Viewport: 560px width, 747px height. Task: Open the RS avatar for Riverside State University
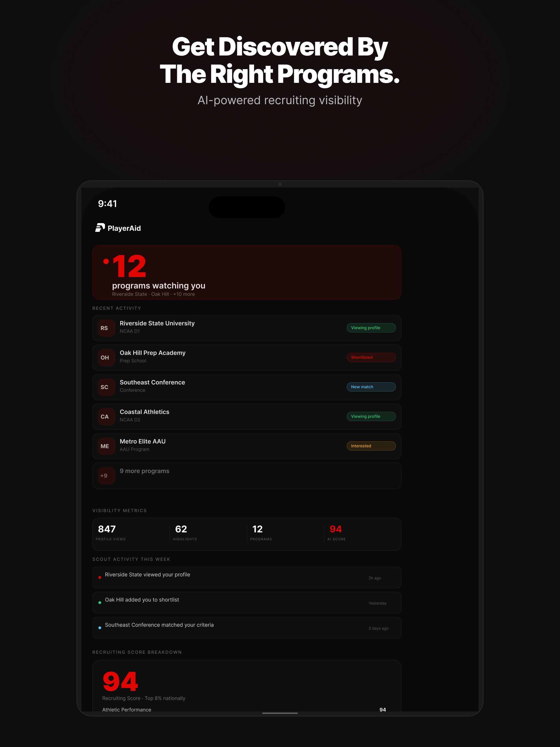point(106,328)
